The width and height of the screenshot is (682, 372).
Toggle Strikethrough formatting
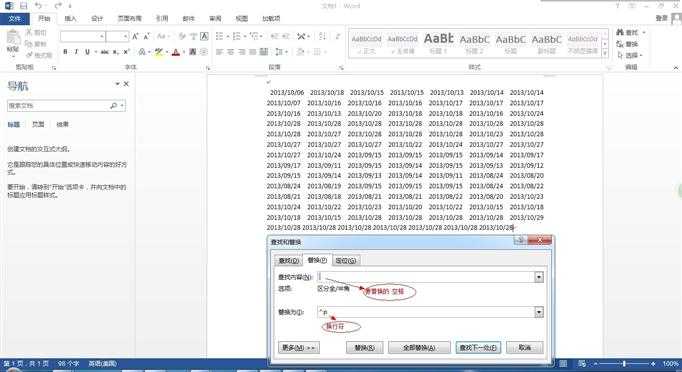click(104, 52)
